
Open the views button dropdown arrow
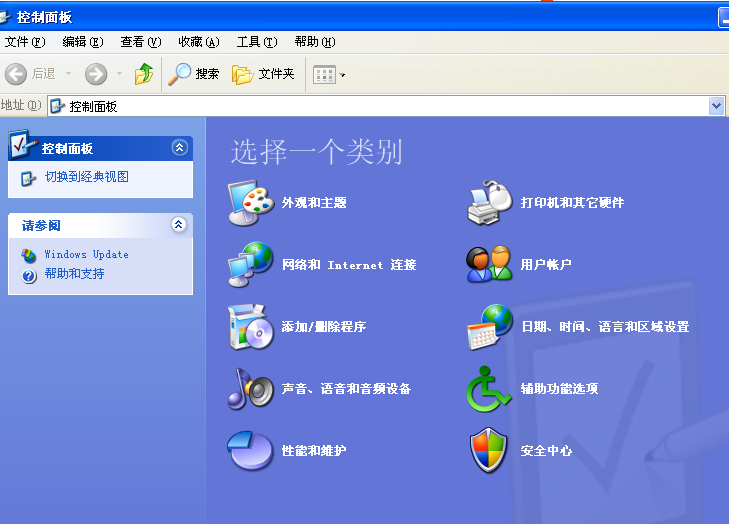tap(343, 74)
